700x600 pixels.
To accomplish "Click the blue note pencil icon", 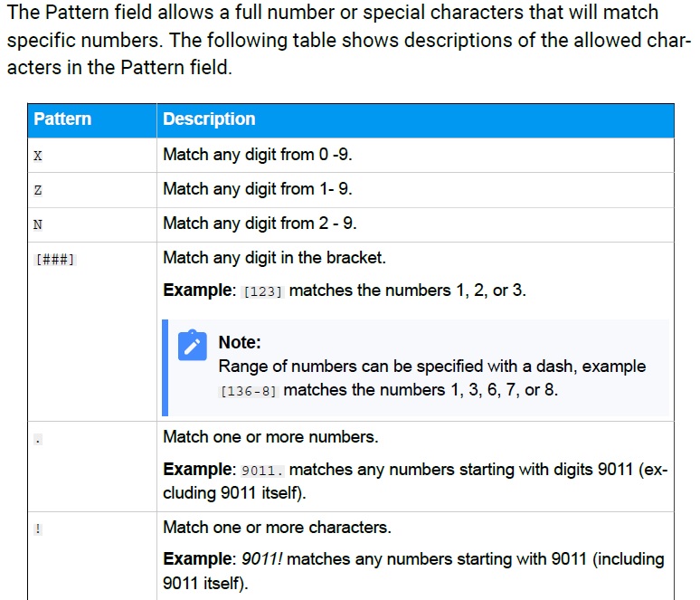I will pos(192,345).
